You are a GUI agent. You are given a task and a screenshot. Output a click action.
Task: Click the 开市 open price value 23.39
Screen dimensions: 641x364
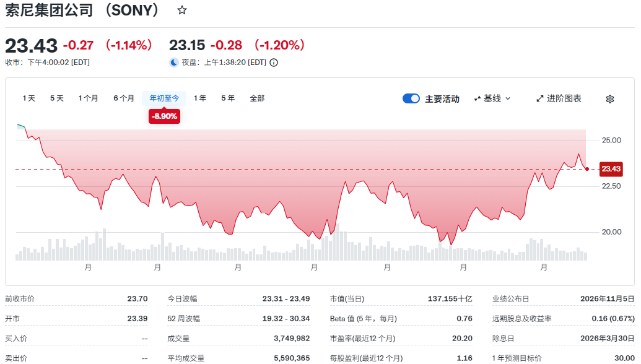pos(137,318)
